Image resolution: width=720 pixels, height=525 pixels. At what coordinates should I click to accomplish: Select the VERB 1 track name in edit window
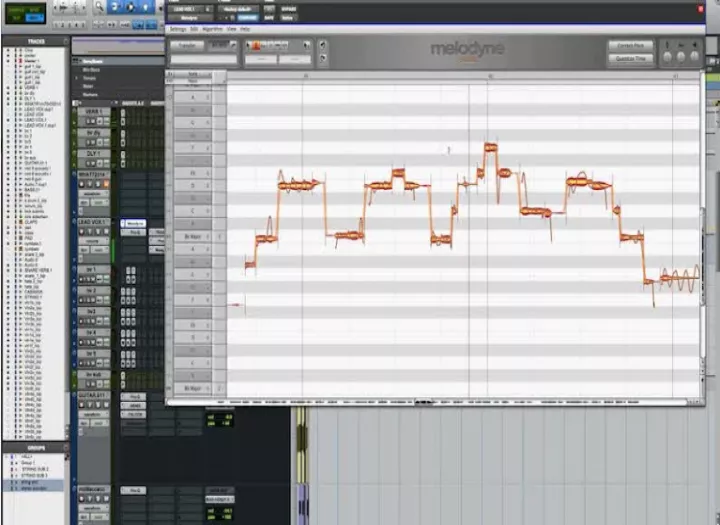94,112
